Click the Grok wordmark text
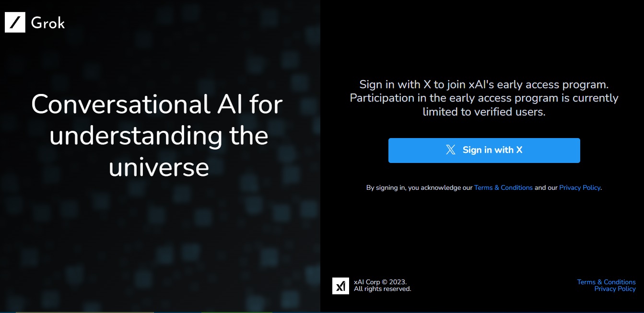 coord(47,23)
